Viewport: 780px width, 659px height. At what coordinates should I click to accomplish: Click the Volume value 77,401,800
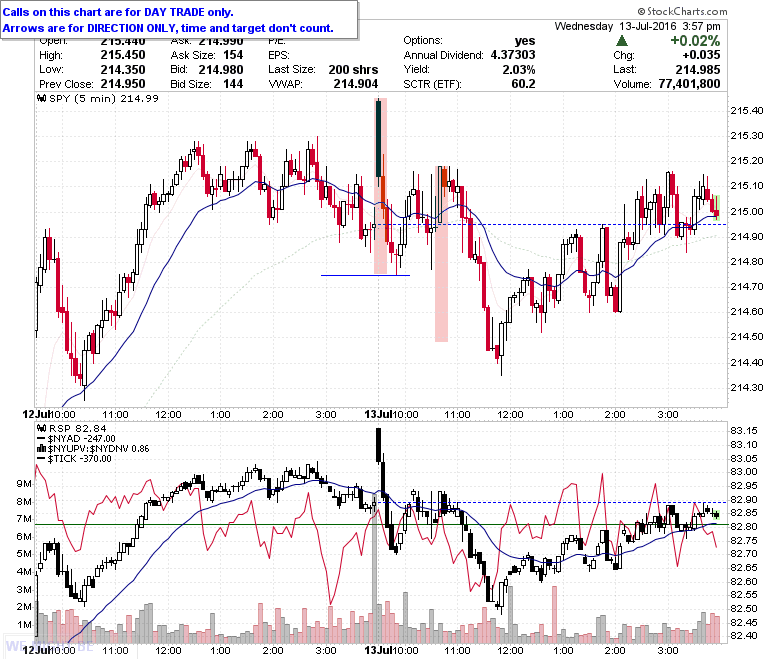point(689,84)
